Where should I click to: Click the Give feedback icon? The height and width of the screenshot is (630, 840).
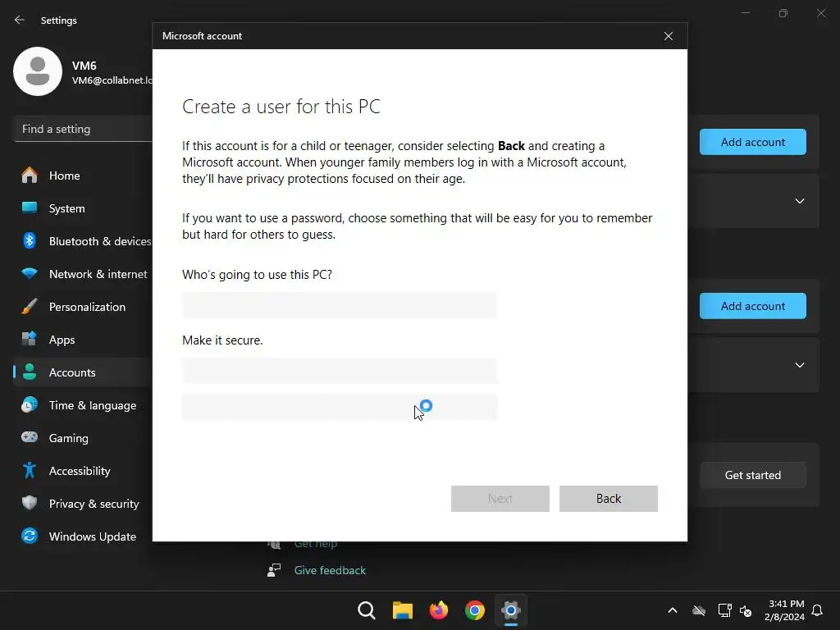(274, 570)
